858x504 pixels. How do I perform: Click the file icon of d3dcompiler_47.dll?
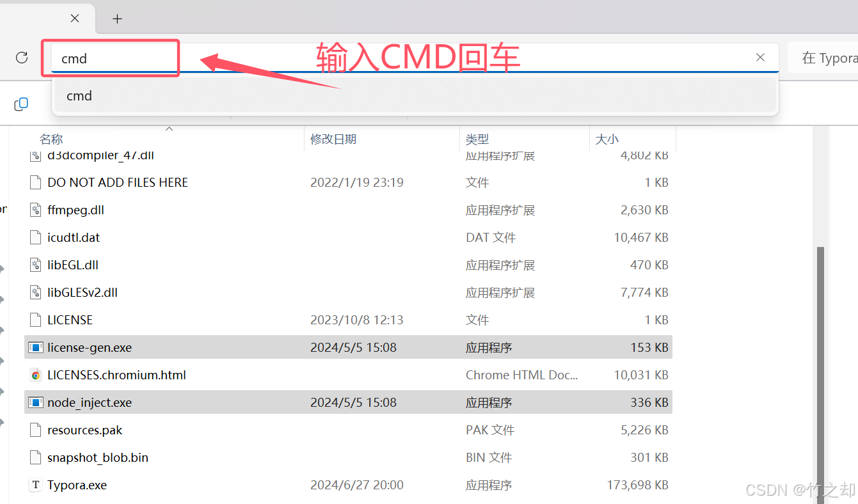click(35, 155)
